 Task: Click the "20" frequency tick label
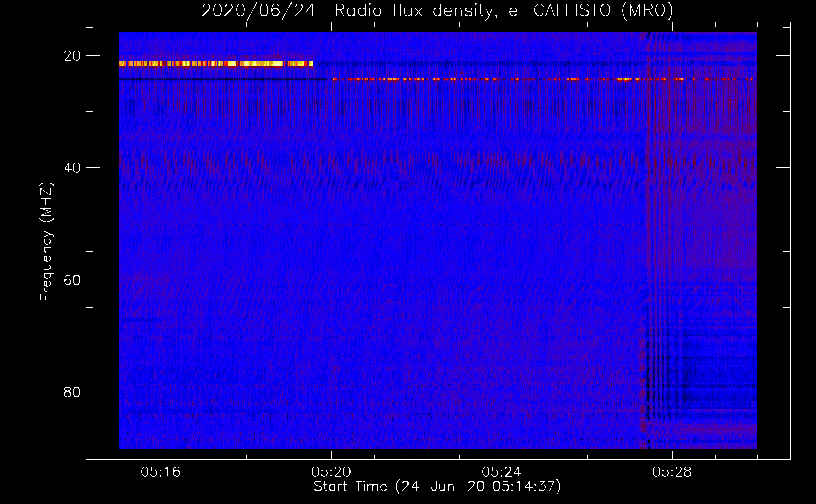72,56
